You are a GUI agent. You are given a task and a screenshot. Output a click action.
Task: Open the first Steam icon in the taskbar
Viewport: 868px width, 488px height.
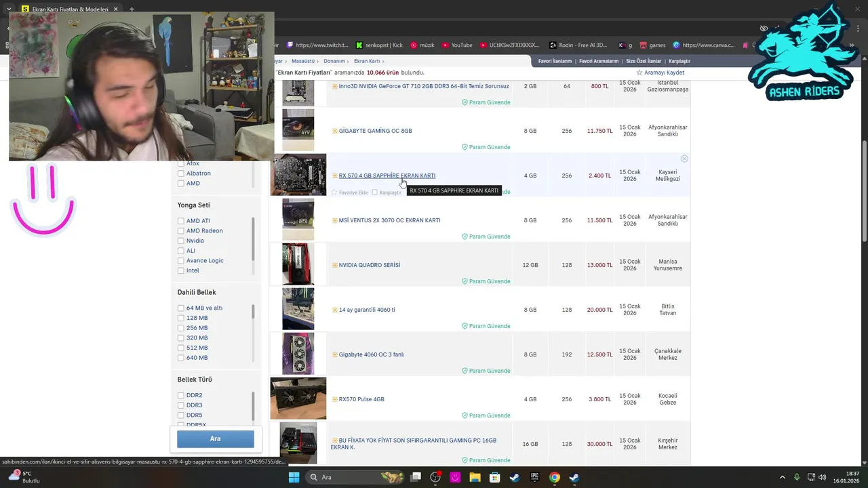click(x=515, y=477)
